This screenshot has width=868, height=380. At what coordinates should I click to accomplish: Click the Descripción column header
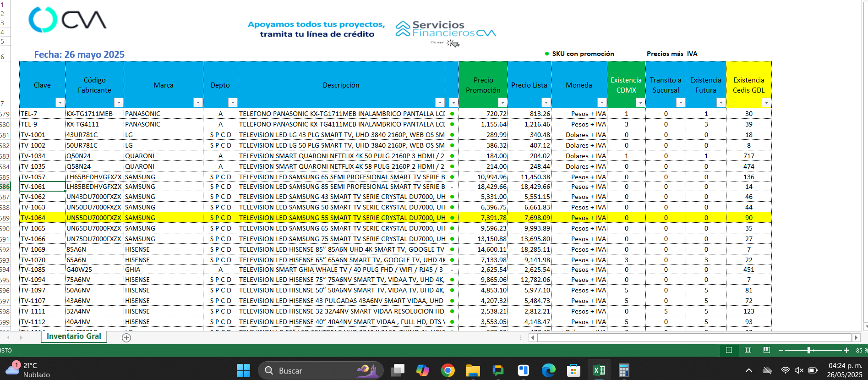341,85
